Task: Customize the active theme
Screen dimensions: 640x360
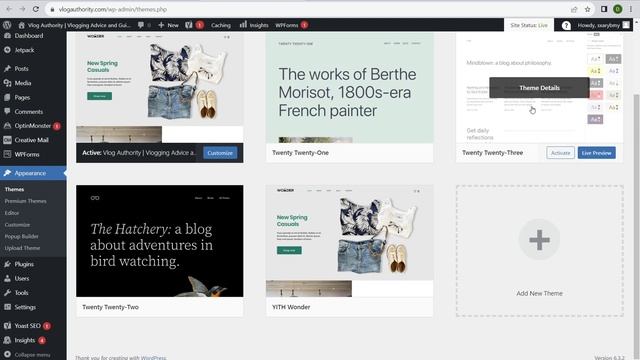Action: [220, 153]
